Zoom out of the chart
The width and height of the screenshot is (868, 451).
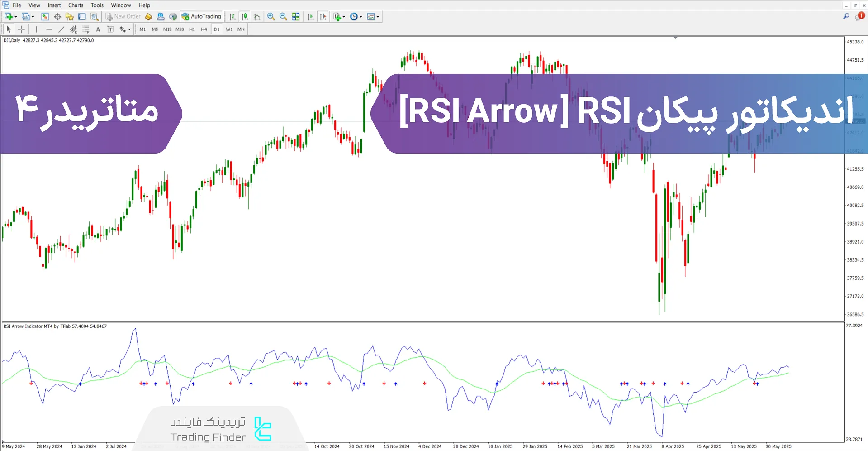coord(283,16)
